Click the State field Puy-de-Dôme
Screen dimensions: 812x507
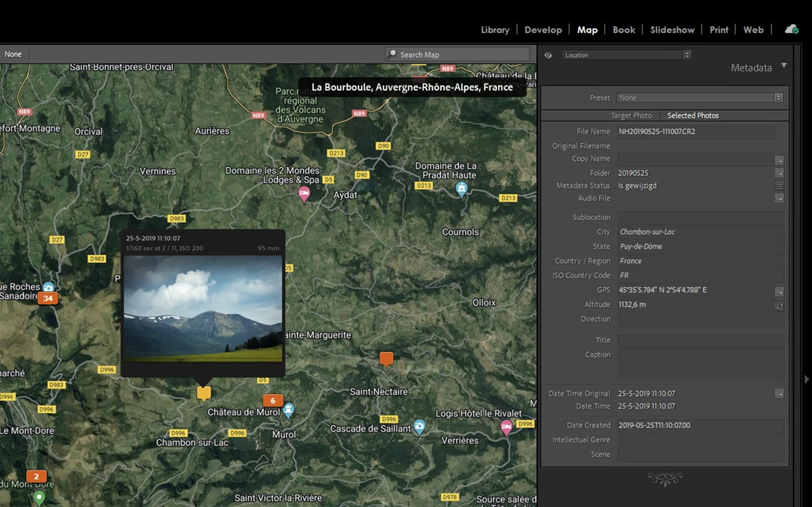tap(700, 246)
